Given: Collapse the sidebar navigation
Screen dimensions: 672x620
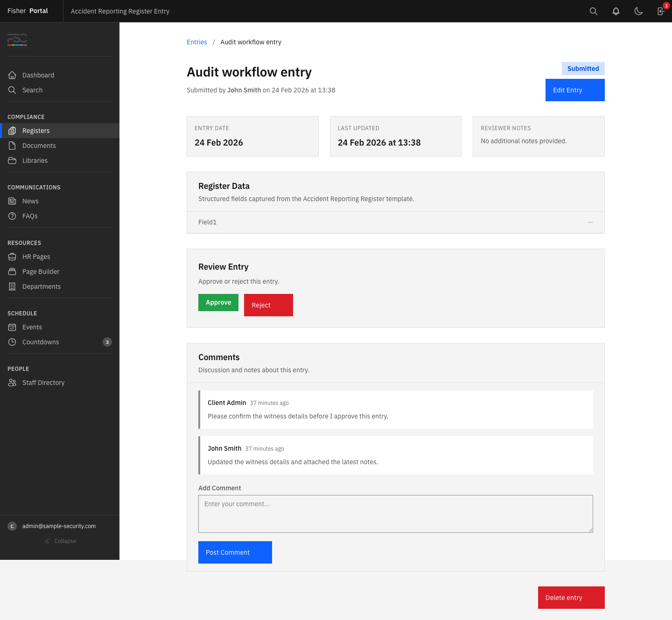Looking at the screenshot, I should point(60,541).
